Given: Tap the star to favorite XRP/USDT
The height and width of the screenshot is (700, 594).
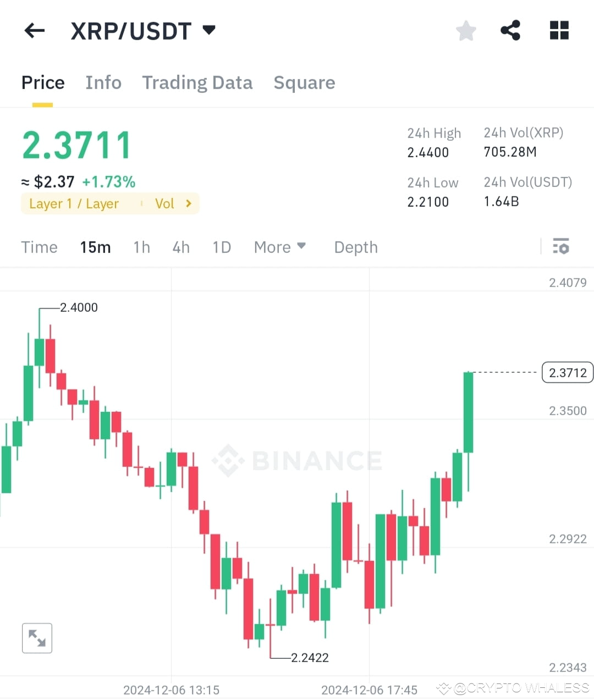Looking at the screenshot, I should (466, 31).
